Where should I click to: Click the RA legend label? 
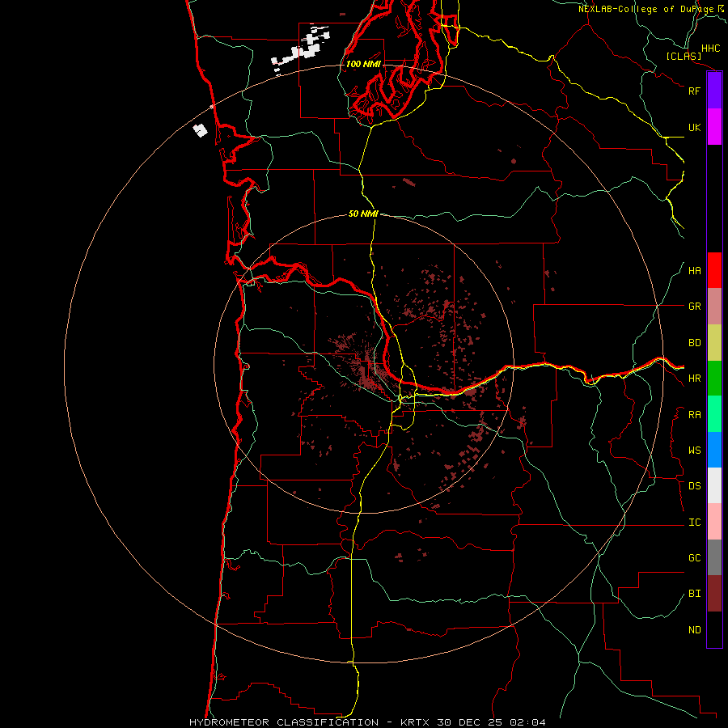pyautogui.click(x=694, y=415)
